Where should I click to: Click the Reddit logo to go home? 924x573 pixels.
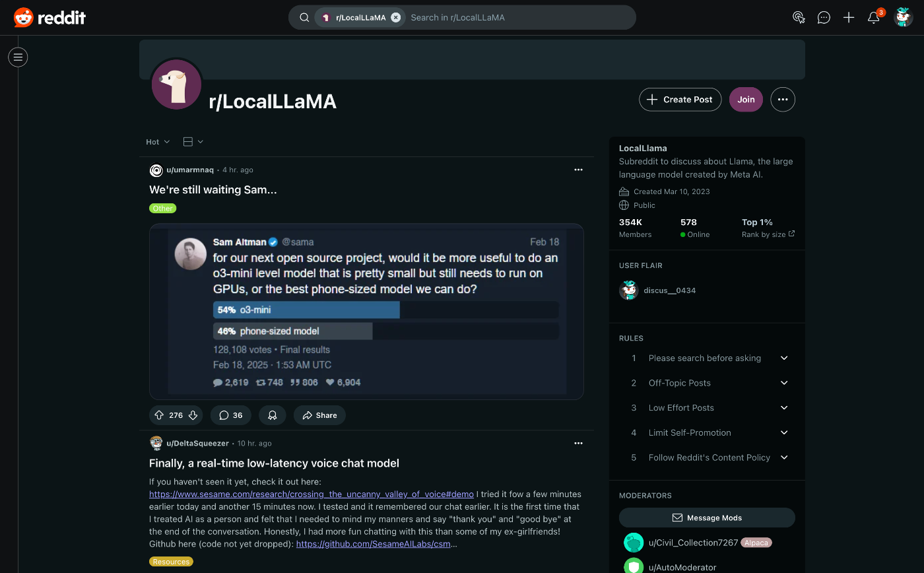(49, 18)
